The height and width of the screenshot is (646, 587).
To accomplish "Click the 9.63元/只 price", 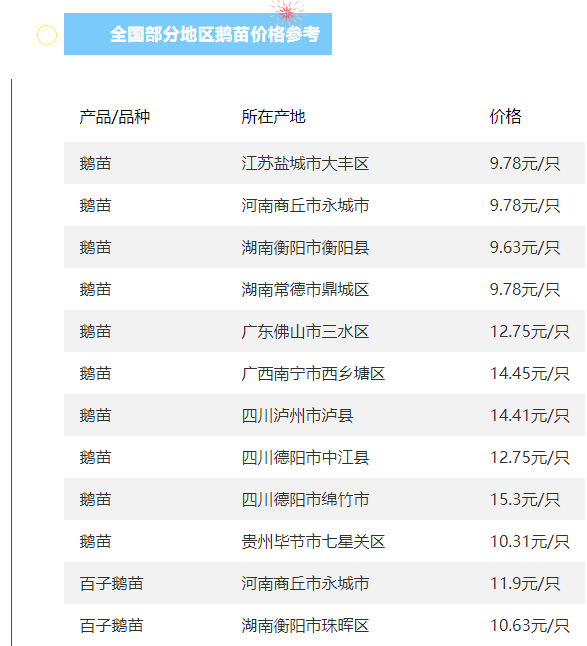I will pyautogui.click(x=525, y=248).
